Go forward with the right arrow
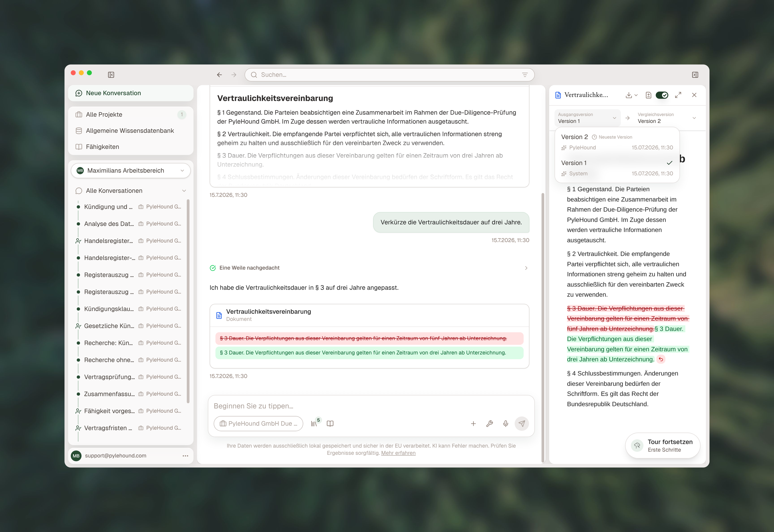 point(234,75)
